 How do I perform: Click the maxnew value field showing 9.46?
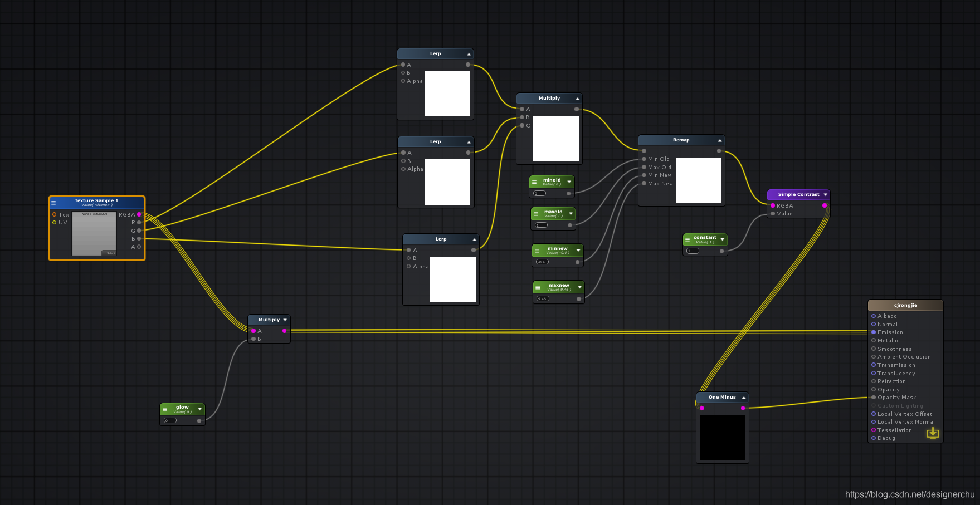(x=543, y=298)
